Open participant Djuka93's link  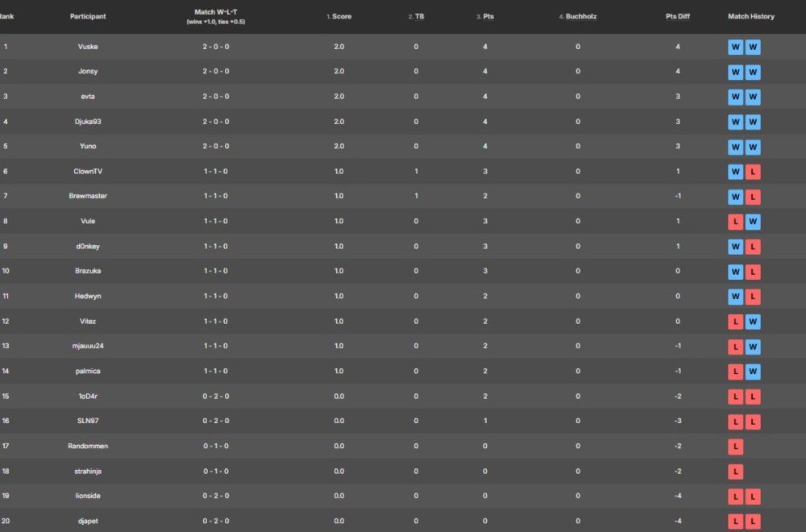click(x=88, y=122)
